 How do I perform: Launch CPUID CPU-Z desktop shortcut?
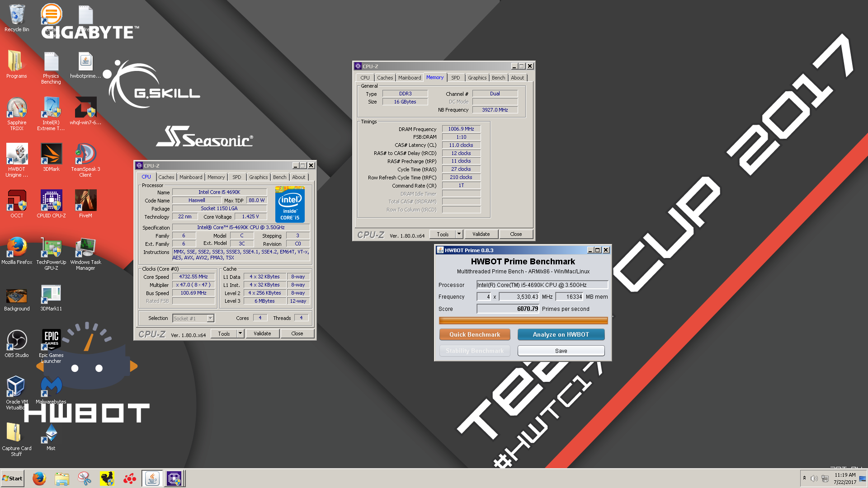51,204
